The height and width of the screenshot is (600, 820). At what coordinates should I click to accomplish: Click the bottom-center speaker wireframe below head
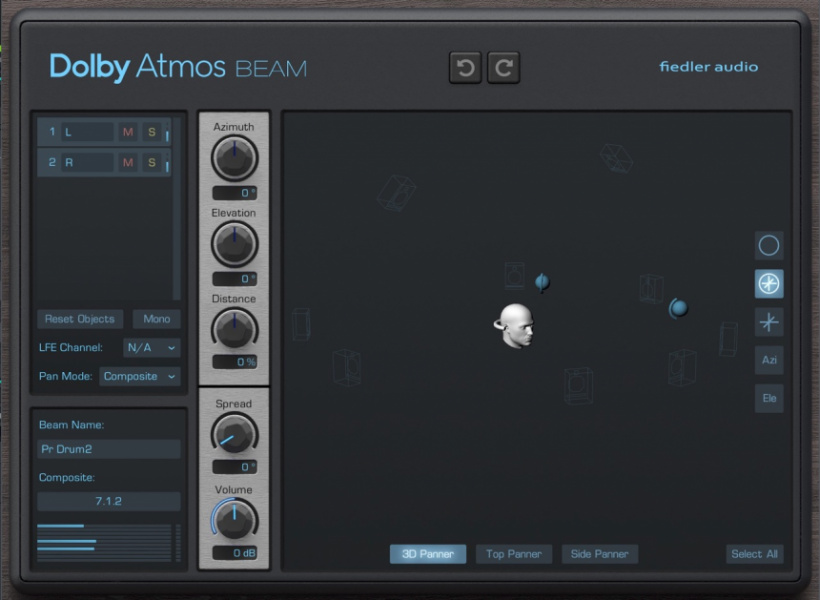point(578,386)
